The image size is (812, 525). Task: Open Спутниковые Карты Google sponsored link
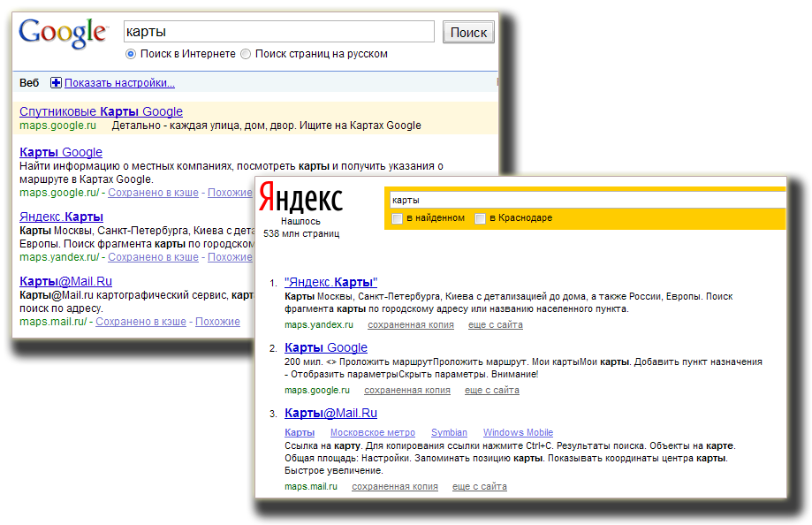point(101,111)
